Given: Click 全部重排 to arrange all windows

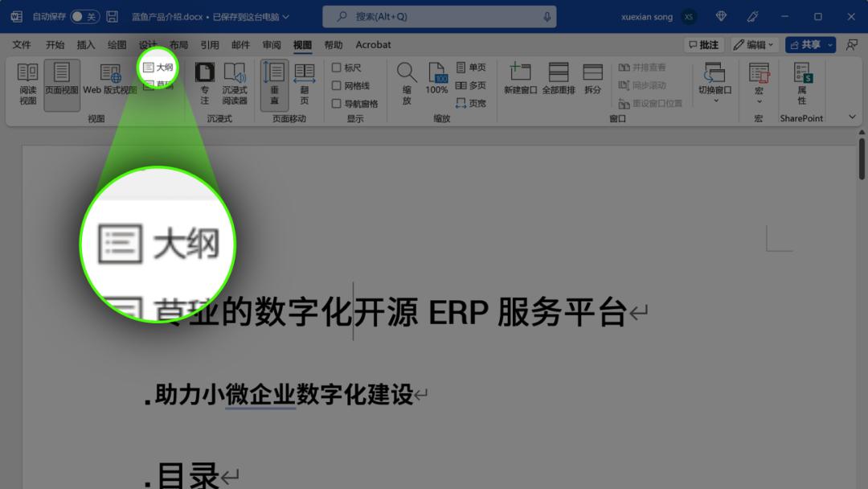Looking at the screenshot, I should [559, 86].
